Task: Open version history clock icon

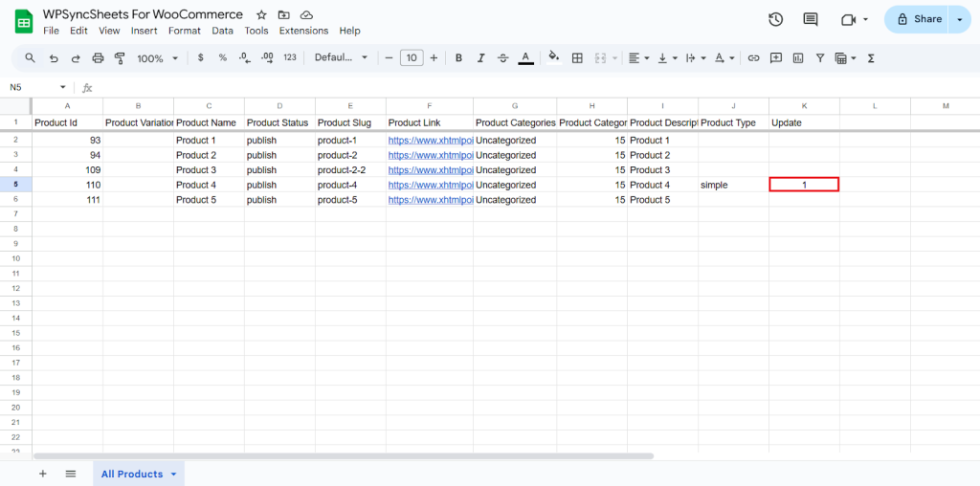Action: (775, 19)
